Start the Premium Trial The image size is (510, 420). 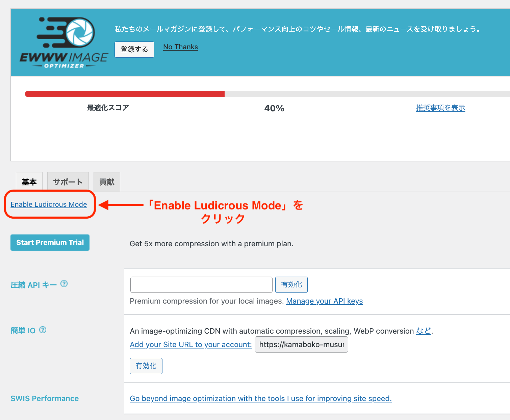click(x=50, y=243)
